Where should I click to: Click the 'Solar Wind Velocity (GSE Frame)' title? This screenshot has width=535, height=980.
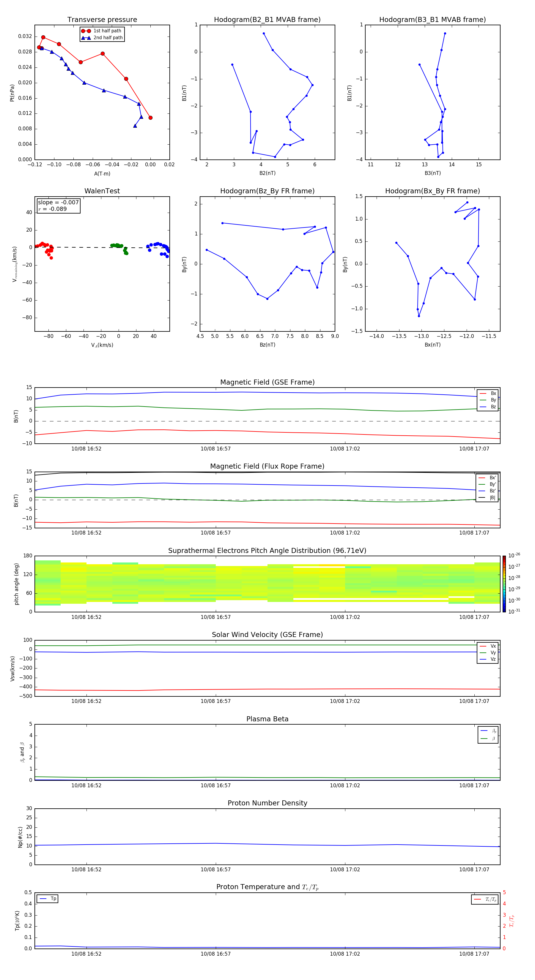coord(267,635)
